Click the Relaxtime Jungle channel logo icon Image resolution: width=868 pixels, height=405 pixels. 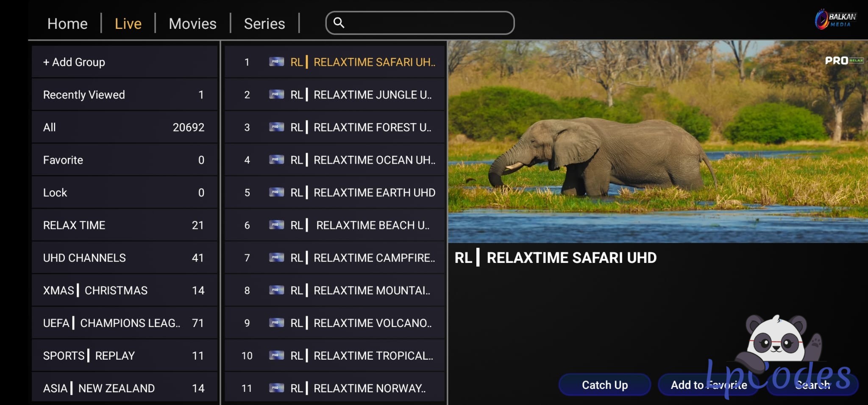click(x=276, y=95)
